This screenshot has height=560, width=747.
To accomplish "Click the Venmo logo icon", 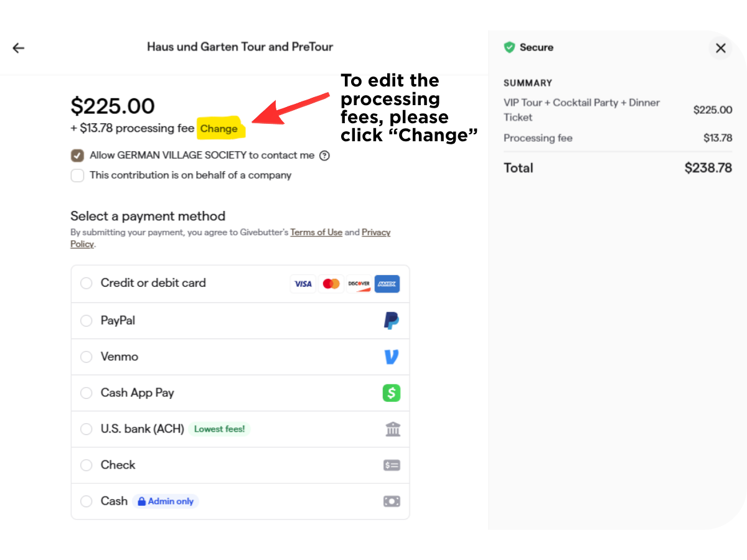I will pyautogui.click(x=392, y=357).
